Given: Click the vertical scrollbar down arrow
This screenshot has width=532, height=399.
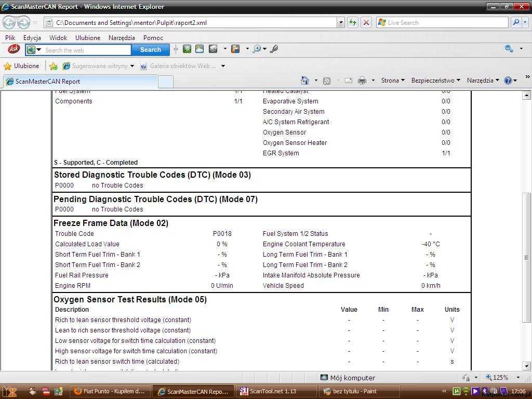Looking at the screenshot, I should (x=526, y=366).
